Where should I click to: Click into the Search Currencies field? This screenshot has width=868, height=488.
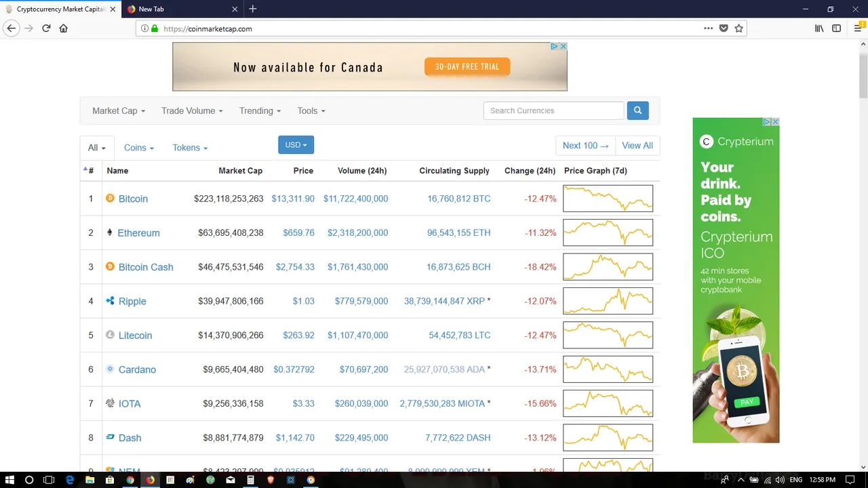point(553,110)
